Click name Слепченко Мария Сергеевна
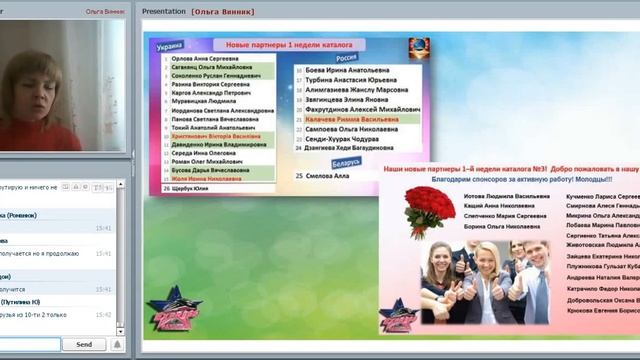640x360 pixels. (x=504, y=216)
